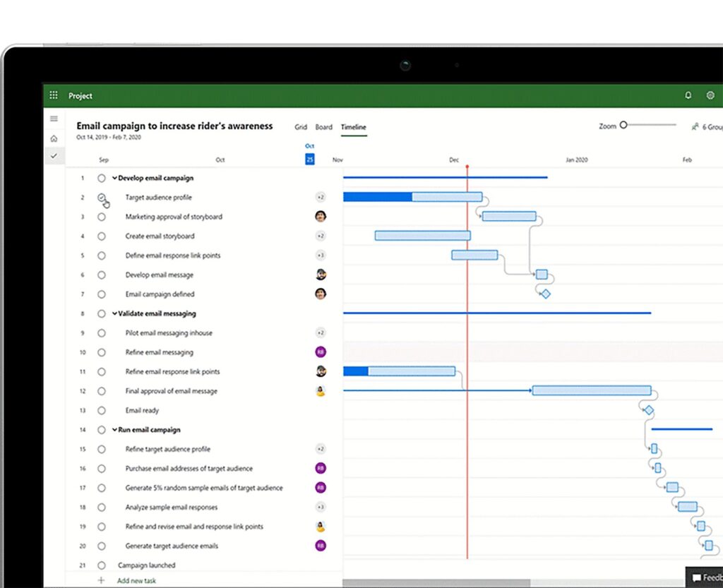Open the assignee avatar for Develop email message

tap(321, 275)
